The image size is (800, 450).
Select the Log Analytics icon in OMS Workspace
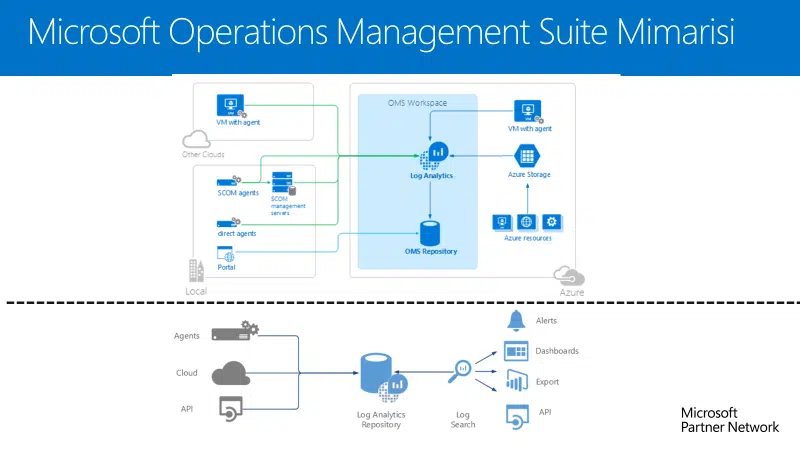click(434, 156)
